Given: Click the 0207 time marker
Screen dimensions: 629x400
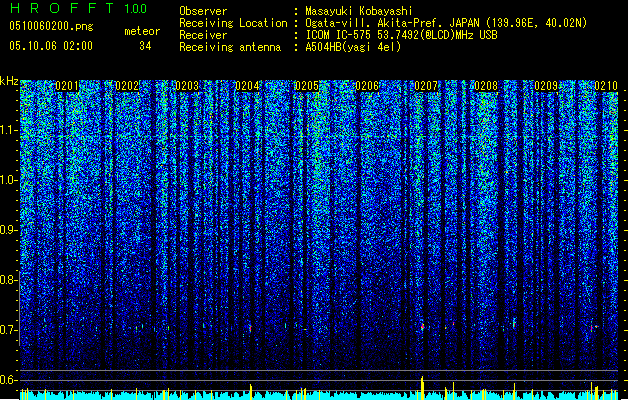Looking at the screenshot, I should click(x=426, y=86).
